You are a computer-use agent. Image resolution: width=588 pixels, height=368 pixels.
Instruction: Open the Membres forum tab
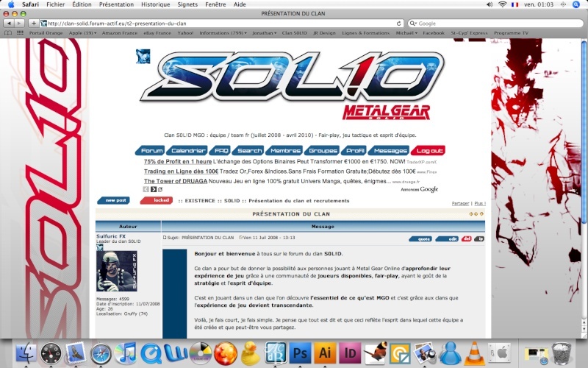coord(284,151)
